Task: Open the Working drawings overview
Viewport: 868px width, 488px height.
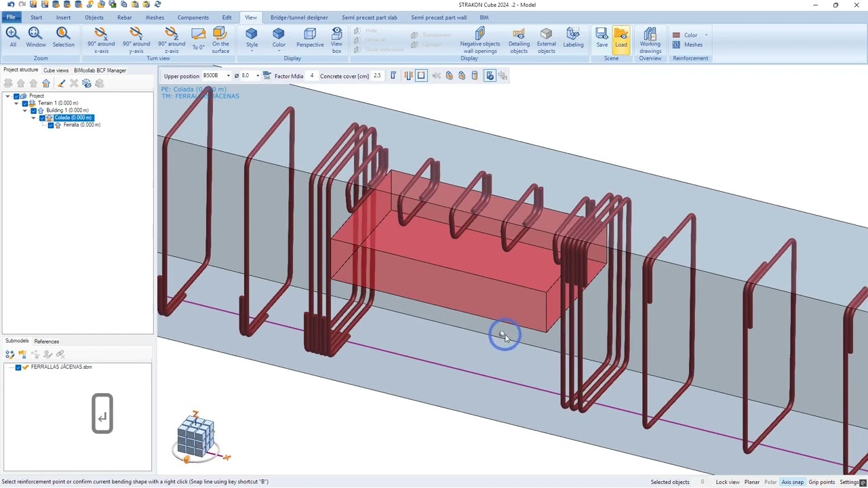Action: [x=650, y=40]
